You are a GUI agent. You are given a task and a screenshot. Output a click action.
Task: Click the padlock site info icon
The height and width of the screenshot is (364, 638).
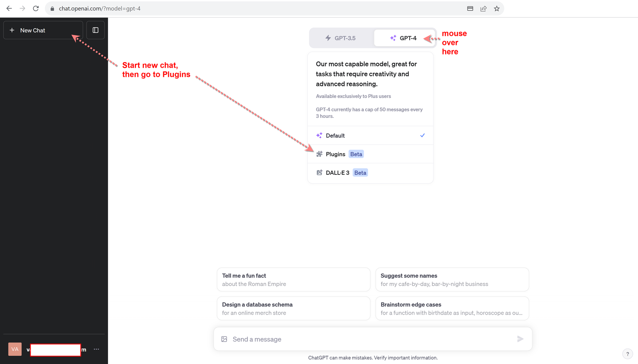pos(52,8)
